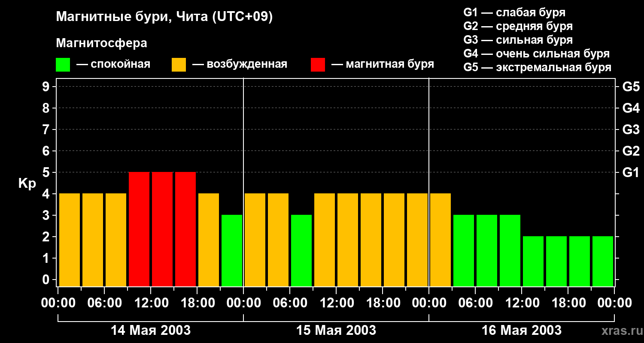644x343 pixels.
Task: Click the '16 Мая 2003' date label
Action: pos(522,331)
